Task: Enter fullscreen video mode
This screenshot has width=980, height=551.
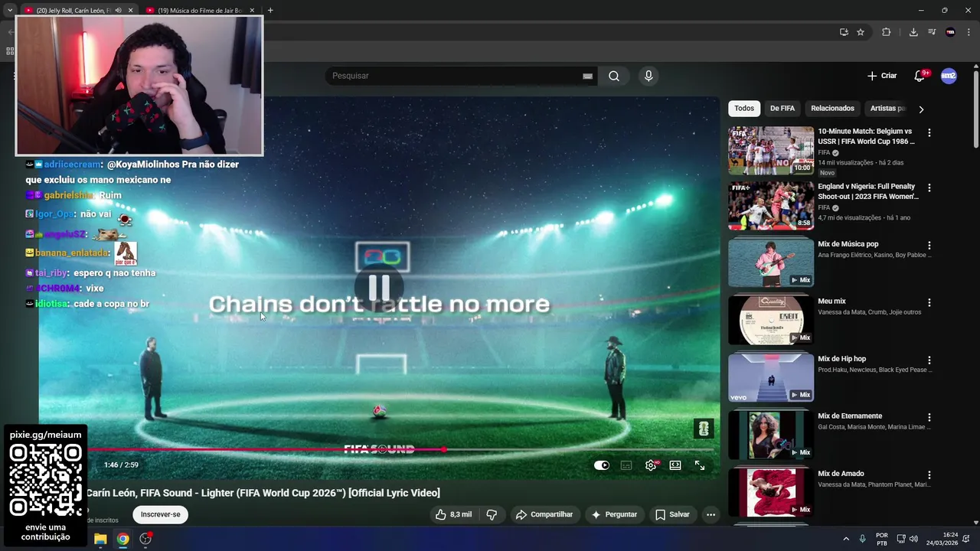Action: (x=700, y=465)
